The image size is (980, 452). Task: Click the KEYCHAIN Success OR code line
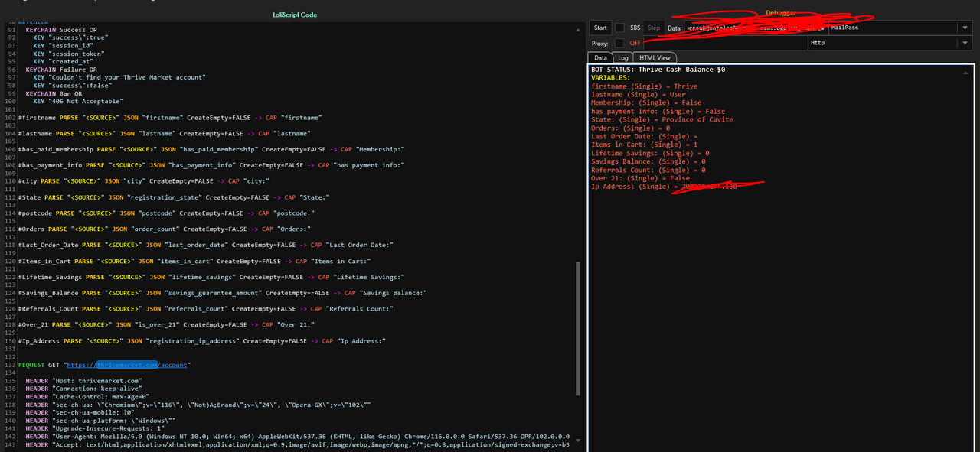pyautogui.click(x=62, y=30)
